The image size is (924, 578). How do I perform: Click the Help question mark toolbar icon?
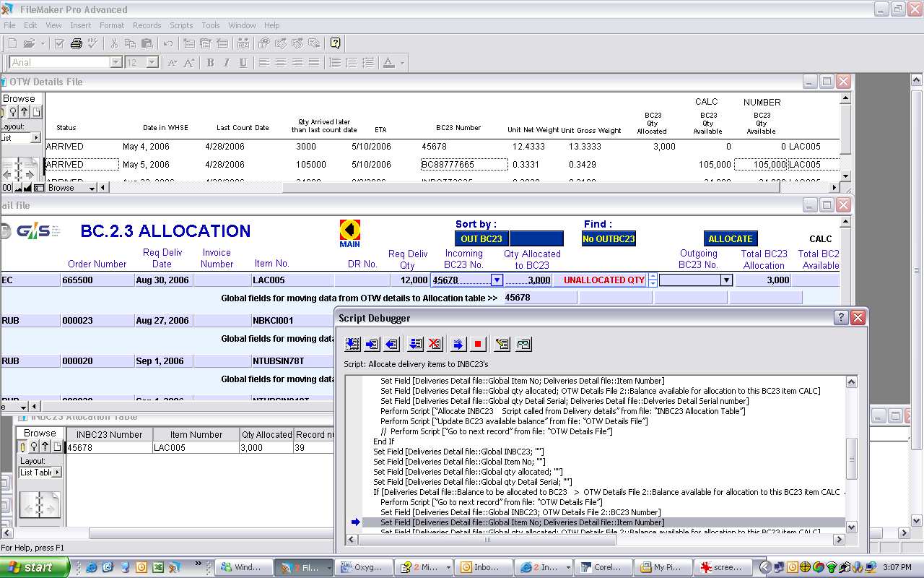pos(335,43)
